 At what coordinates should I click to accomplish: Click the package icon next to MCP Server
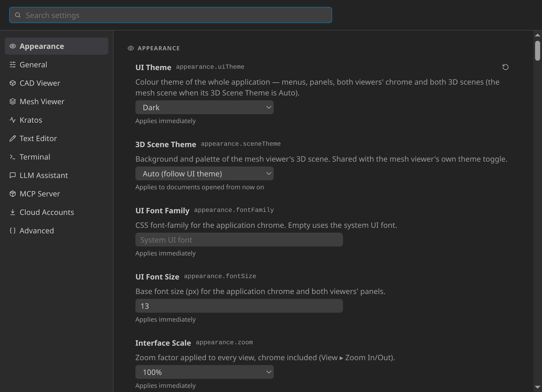point(13,194)
